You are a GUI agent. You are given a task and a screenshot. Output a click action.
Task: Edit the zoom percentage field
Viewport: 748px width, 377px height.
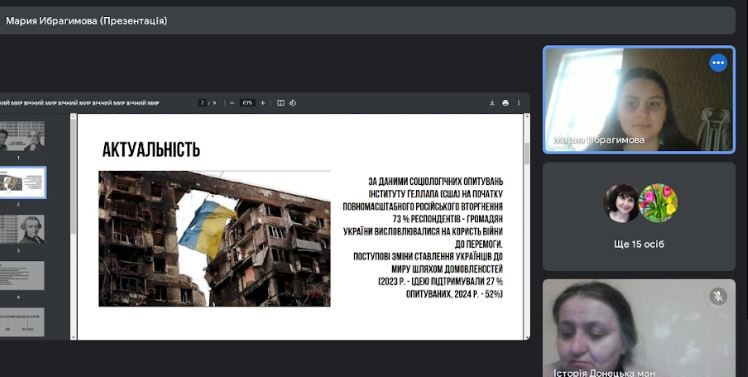click(x=247, y=103)
